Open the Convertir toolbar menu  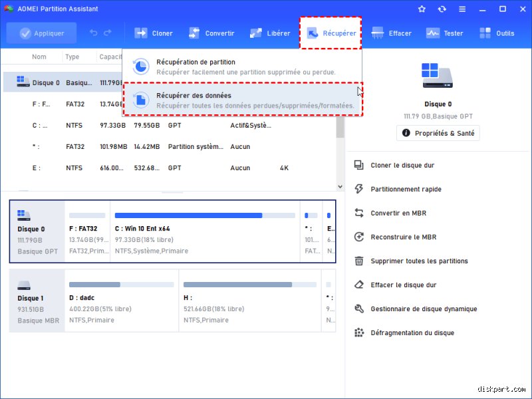211,33
